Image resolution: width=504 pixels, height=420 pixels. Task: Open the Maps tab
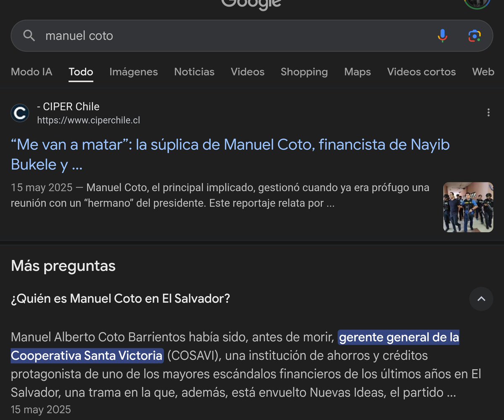coord(357,72)
